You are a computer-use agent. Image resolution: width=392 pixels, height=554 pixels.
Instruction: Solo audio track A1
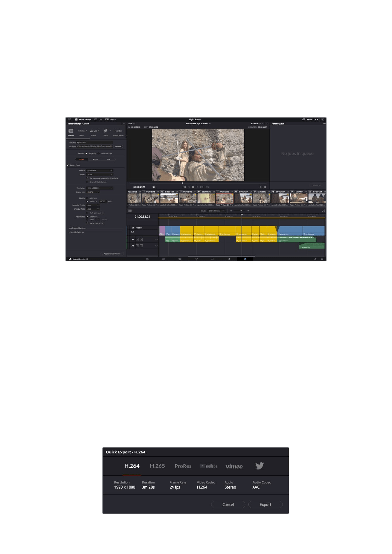137,239
